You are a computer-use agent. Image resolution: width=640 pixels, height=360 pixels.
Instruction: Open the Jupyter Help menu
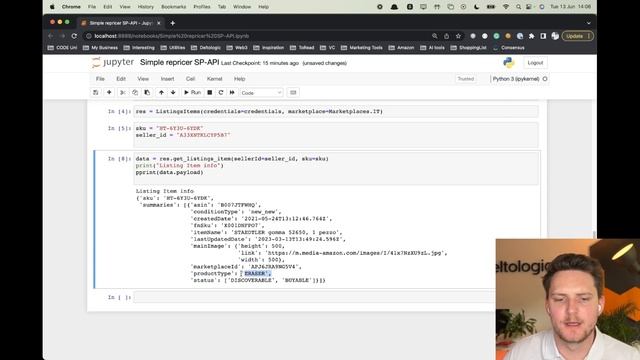(x=240, y=79)
